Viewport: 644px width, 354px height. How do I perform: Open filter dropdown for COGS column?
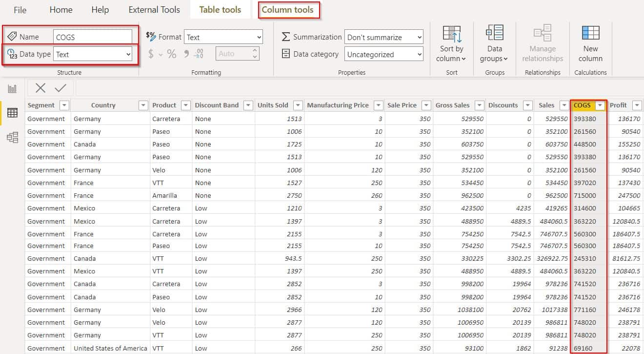(x=600, y=105)
